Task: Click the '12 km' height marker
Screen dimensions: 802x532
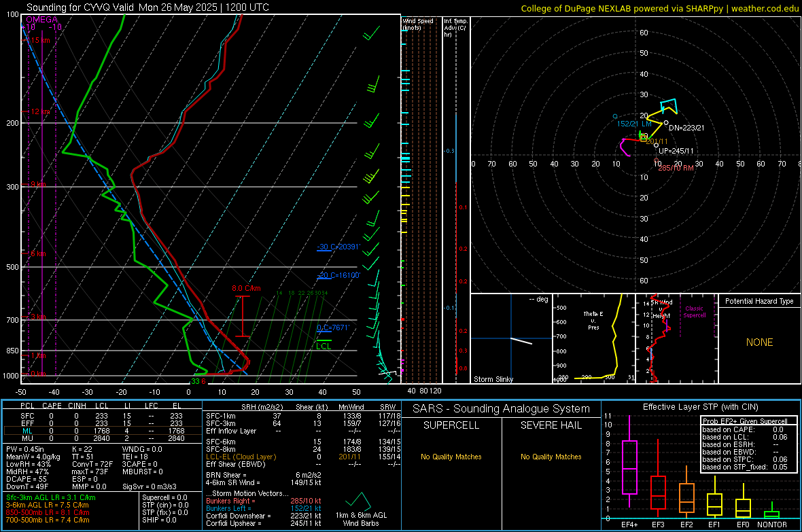Action: click(x=39, y=111)
